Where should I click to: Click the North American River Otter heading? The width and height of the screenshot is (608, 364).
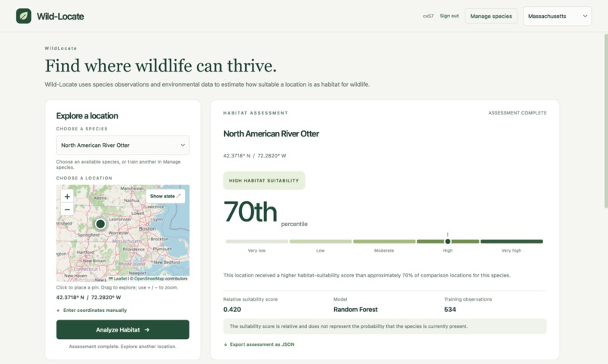point(271,133)
